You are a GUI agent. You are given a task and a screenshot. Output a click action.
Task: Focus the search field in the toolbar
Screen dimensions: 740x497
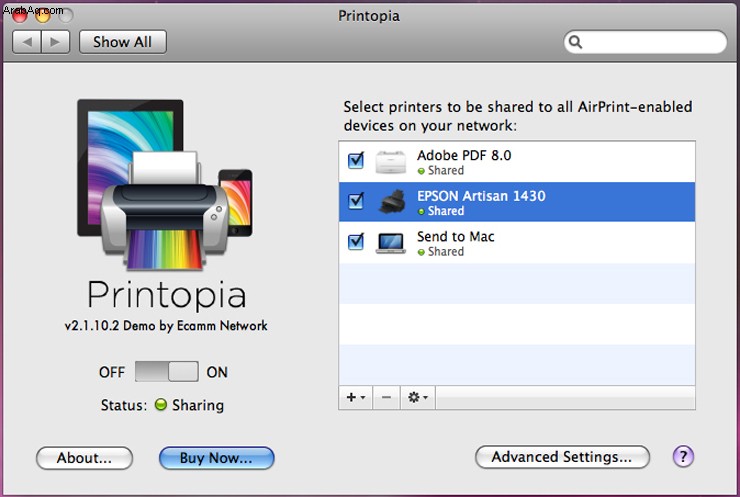[645, 42]
